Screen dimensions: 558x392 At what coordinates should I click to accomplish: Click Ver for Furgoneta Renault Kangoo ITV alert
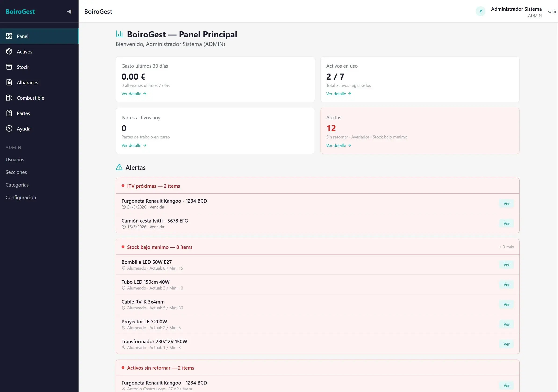point(507,203)
